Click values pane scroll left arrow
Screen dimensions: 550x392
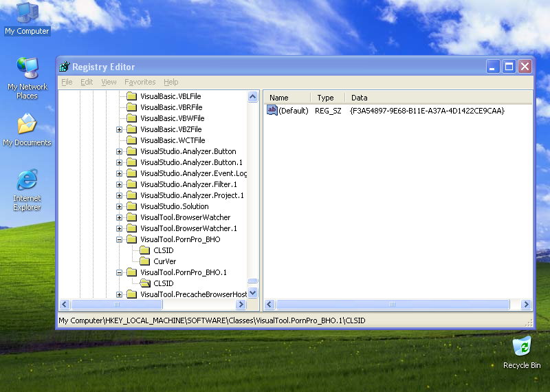[269, 304]
